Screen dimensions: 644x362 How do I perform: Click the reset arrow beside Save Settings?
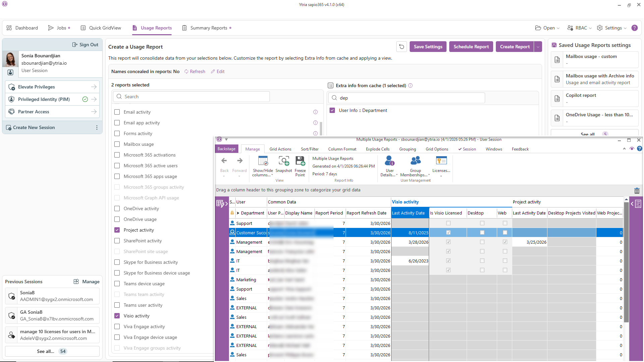[x=402, y=47]
